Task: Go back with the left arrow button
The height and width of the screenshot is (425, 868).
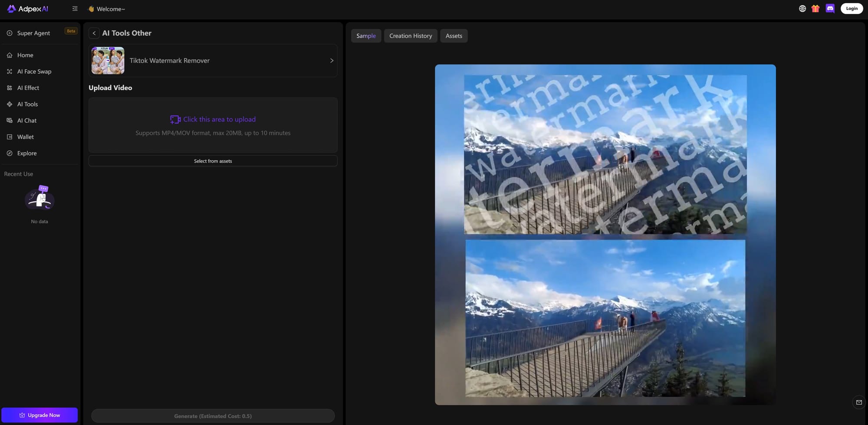Action: pos(94,33)
